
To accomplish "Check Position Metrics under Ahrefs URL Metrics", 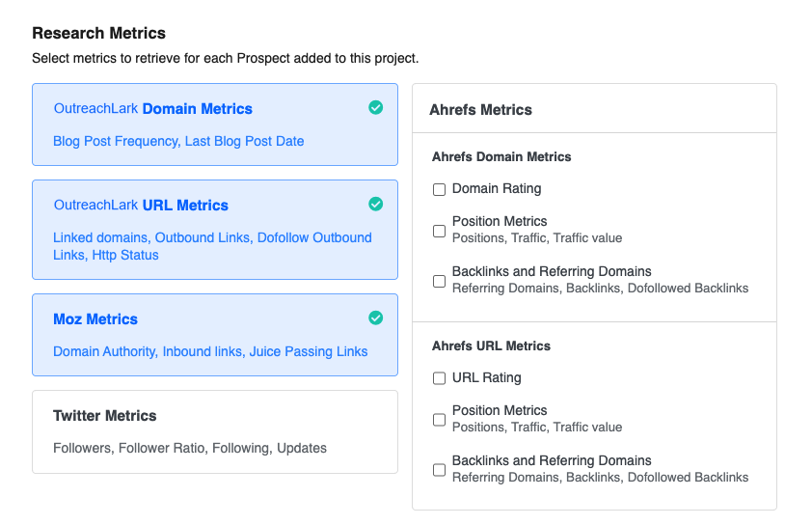I will click(x=439, y=420).
